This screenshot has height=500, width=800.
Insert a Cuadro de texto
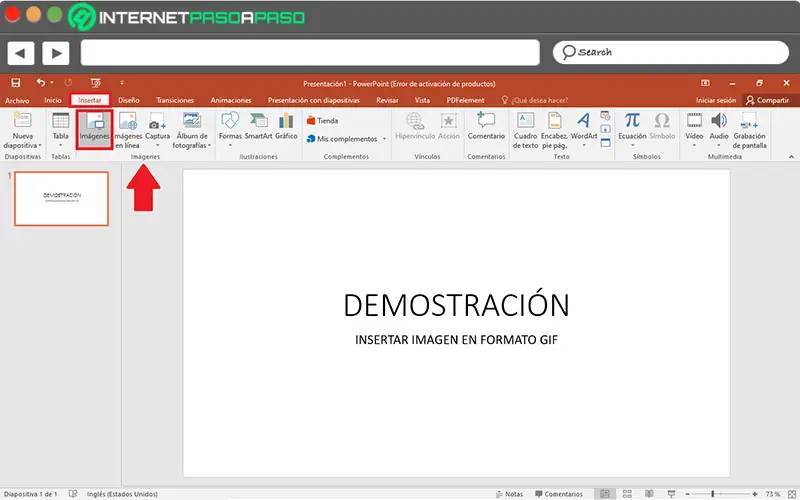(x=526, y=127)
